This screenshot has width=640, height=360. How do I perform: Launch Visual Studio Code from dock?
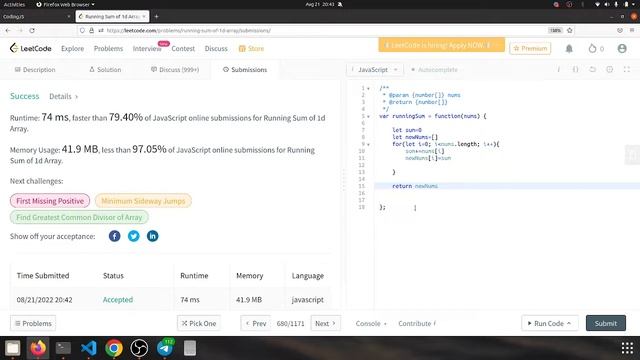pos(89,348)
